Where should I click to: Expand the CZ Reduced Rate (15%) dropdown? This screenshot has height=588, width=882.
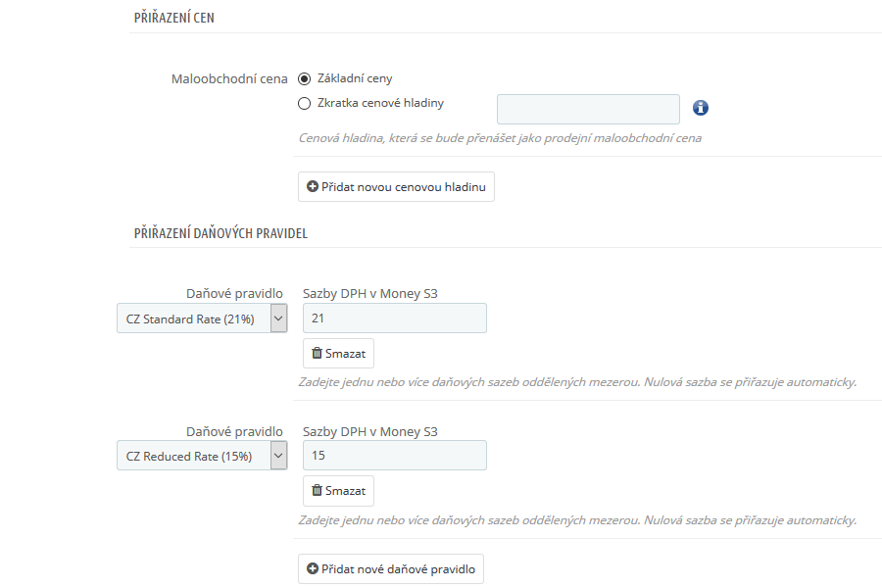pos(202,456)
